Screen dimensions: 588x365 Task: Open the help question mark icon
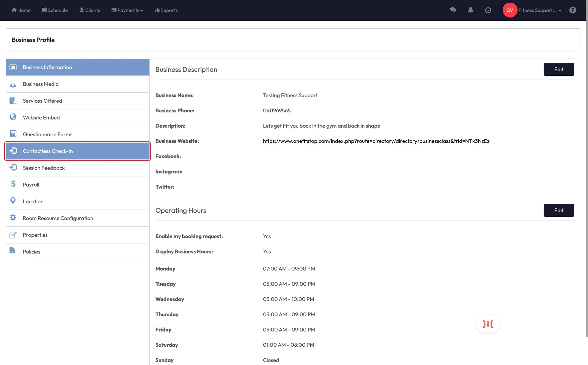pos(572,10)
